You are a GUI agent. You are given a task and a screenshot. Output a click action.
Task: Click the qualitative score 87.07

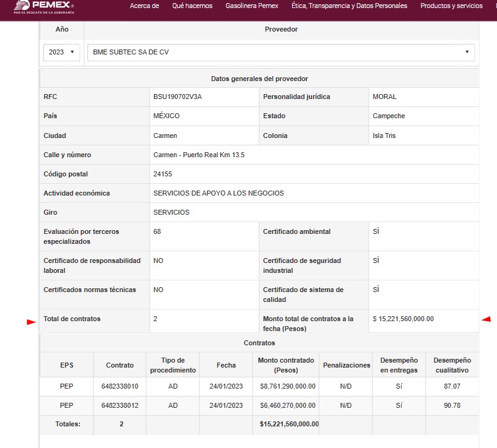tap(452, 386)
